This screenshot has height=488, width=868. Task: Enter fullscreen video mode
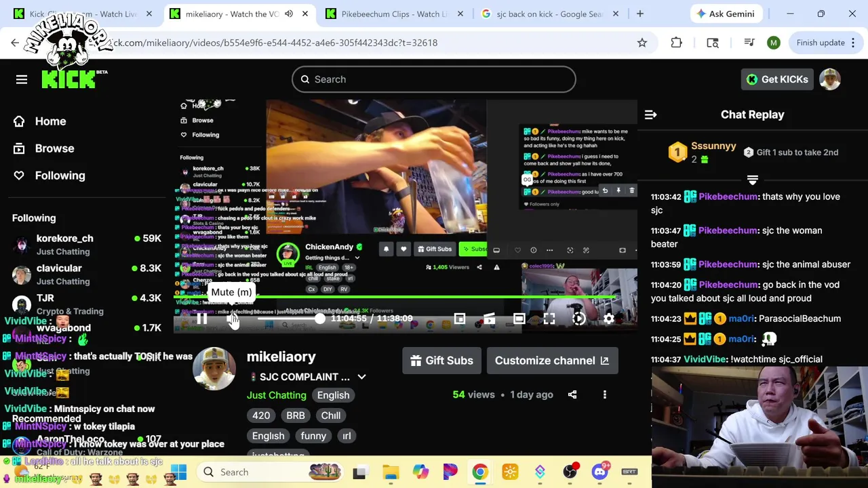coord(549,319)
